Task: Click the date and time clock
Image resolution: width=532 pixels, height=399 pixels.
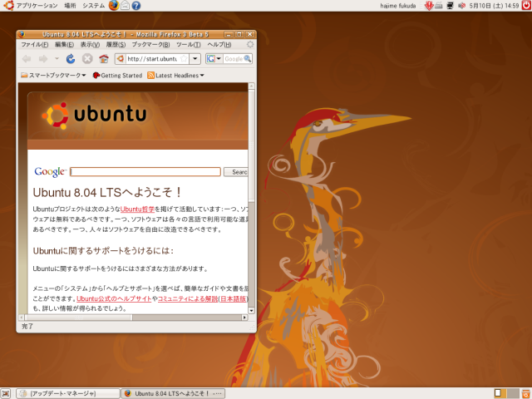Action: click(x=494, y=6)
